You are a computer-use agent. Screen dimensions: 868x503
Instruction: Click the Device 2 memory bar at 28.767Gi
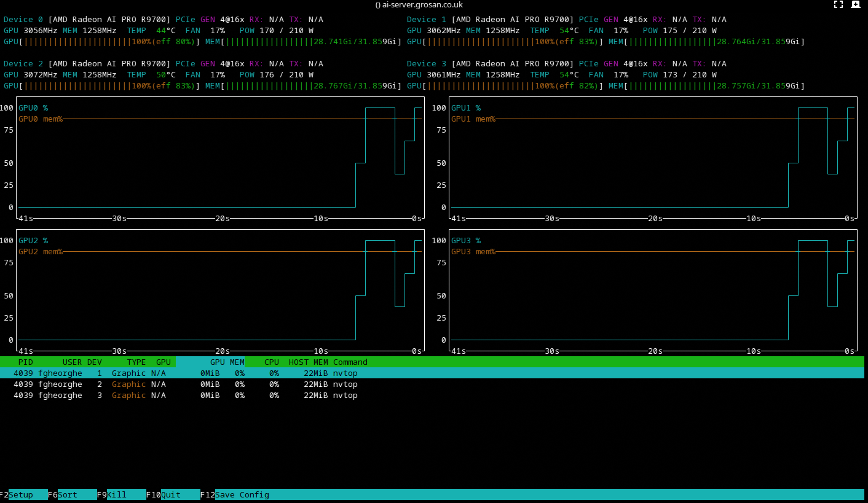[x=304, y=86]
